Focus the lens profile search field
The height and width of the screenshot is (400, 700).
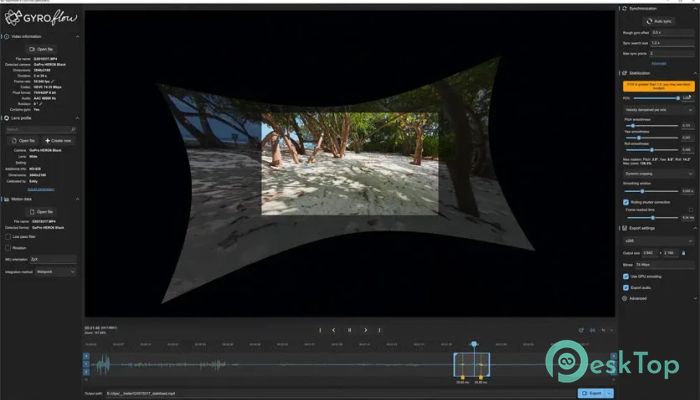click(41, 129)
